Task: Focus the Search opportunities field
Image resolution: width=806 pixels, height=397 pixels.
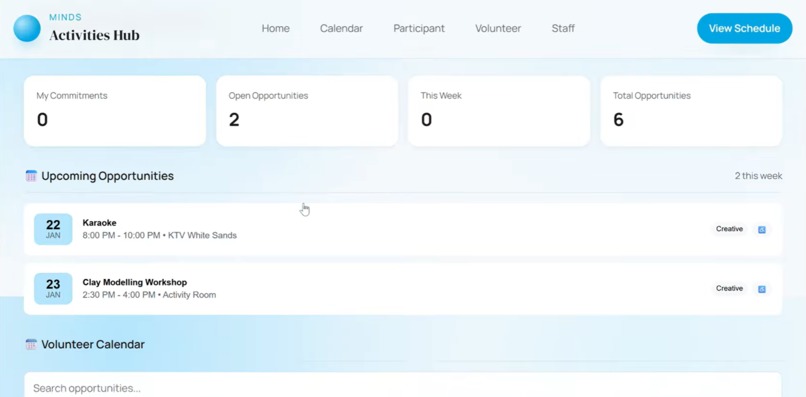Action: click(x=403, y=387)
